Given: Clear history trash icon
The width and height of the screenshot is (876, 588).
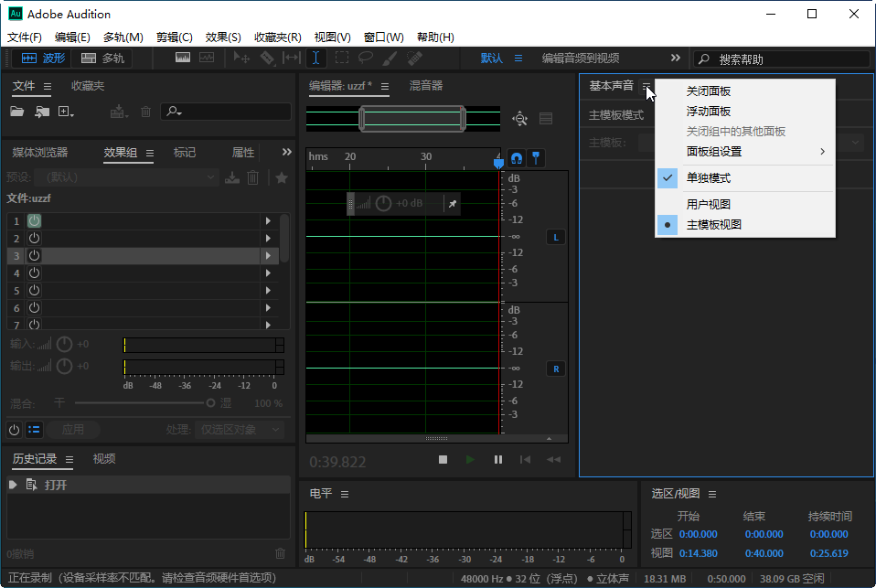Looking at the screenshot, I should click(281, 553).
